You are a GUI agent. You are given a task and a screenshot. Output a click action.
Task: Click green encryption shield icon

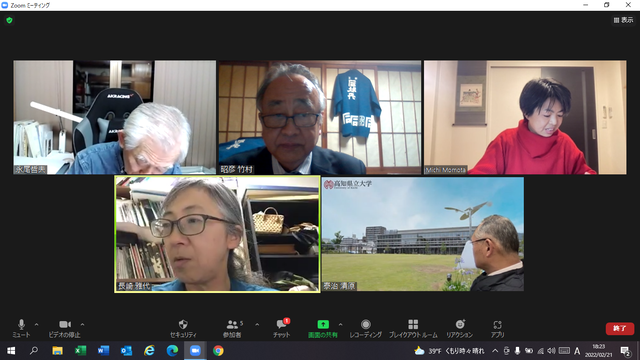pyautogui.click(x=9, y=20)
